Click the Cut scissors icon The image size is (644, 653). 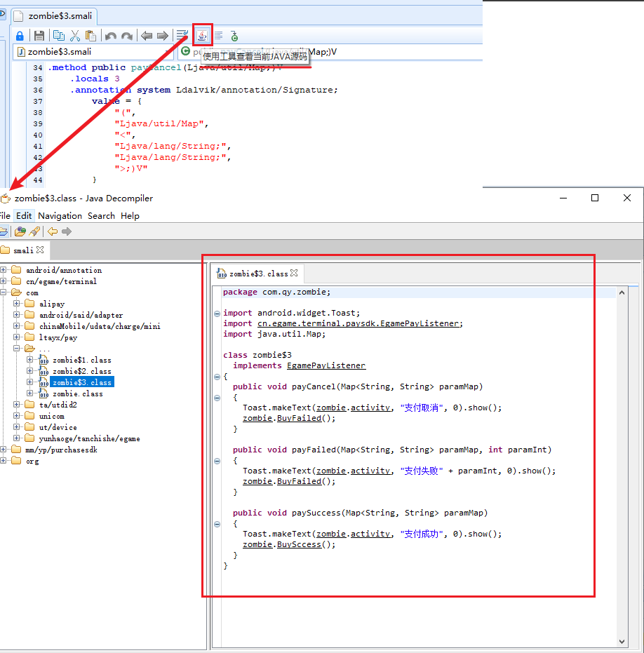coord(75,36)
